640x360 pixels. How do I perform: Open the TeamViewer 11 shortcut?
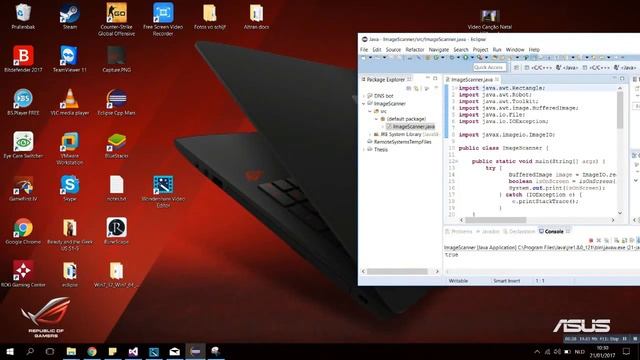pyautogui.click(x=69, y=59)
